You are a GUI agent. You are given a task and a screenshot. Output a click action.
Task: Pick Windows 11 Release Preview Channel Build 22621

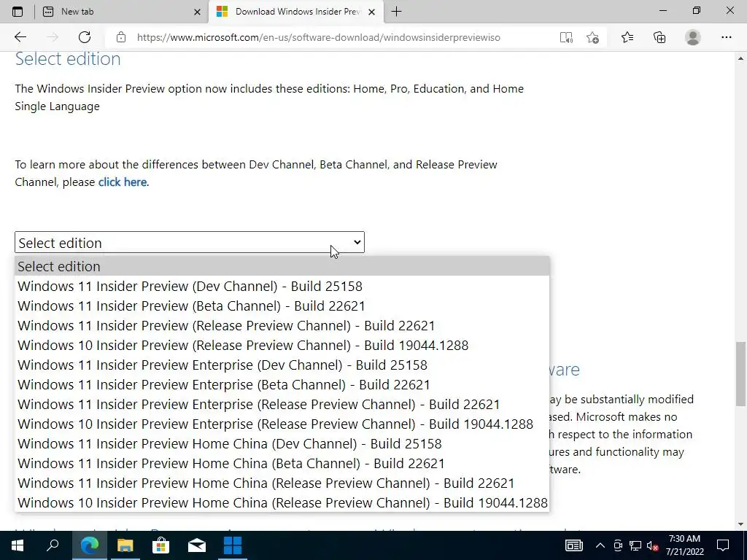pyautogui.click(x=282, y=326)
